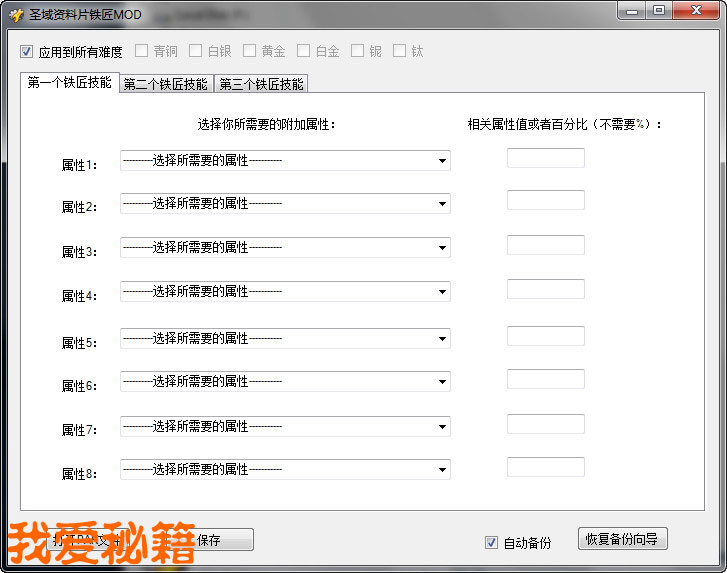Maximize the 圣域资料片铁匠MOD window

pos(658,11)
